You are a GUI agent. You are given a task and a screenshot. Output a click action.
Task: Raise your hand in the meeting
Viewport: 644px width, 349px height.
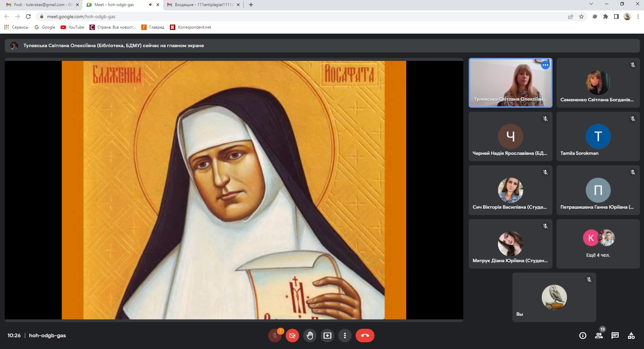(x=310, y=336)
